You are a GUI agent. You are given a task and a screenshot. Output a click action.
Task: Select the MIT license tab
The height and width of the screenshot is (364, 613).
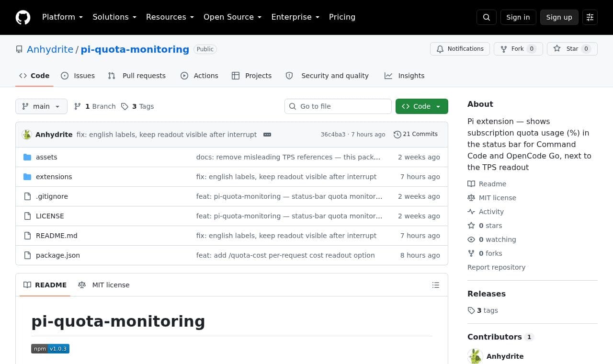point(104,285)
